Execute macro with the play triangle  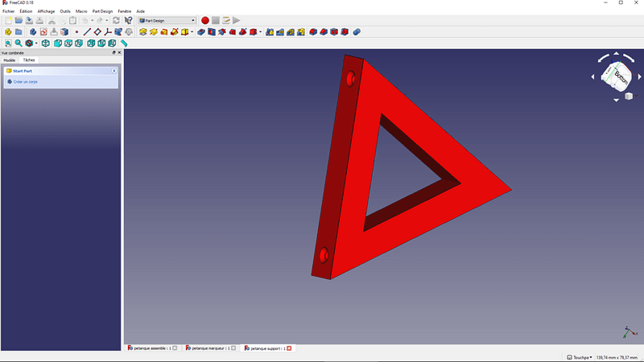(x=237, y=21)
